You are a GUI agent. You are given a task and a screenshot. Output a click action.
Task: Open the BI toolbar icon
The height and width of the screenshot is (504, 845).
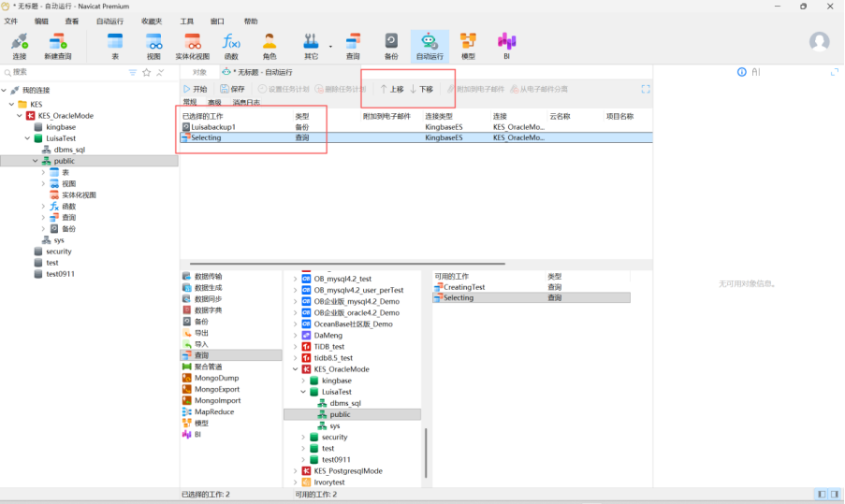click(506, 45)
